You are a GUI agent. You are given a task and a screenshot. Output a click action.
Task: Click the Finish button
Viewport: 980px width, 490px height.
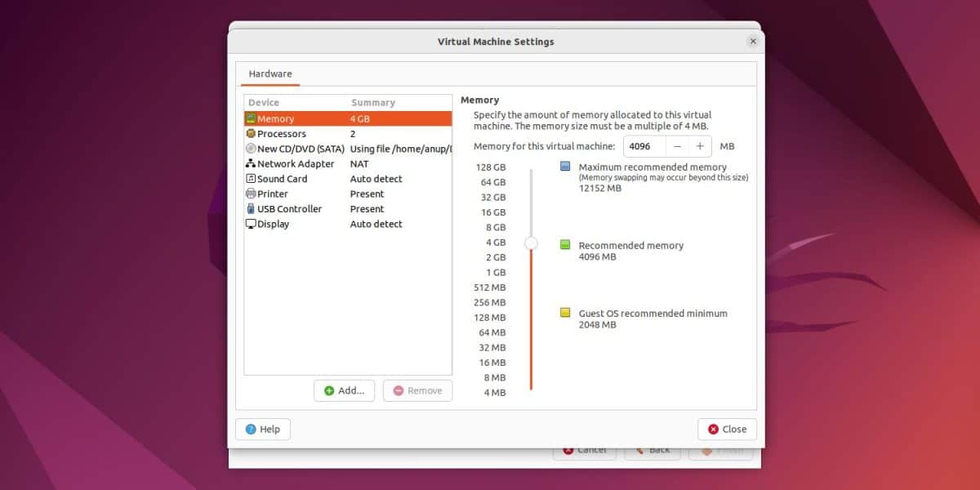click(x=719, y=449)
